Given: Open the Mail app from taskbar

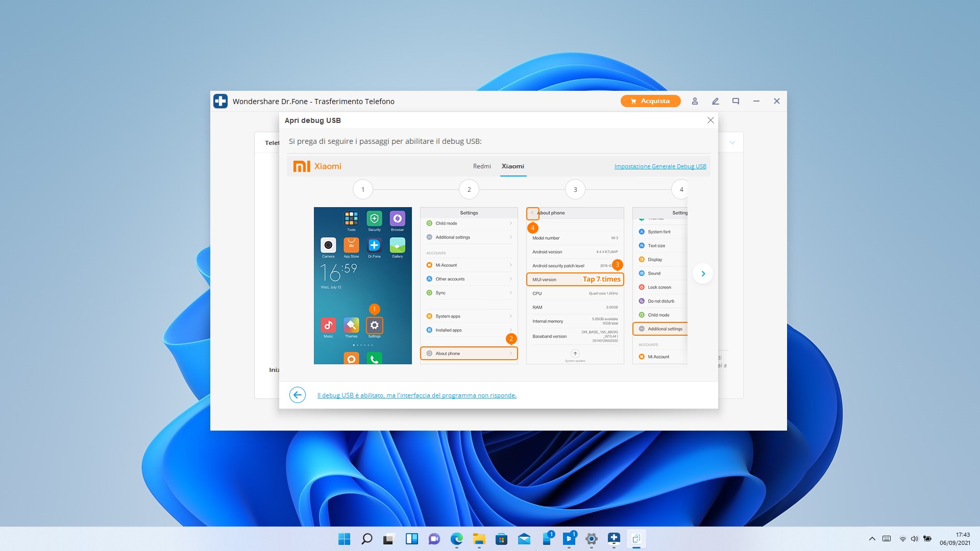Looking at the screenshot, I should (524, 539).
